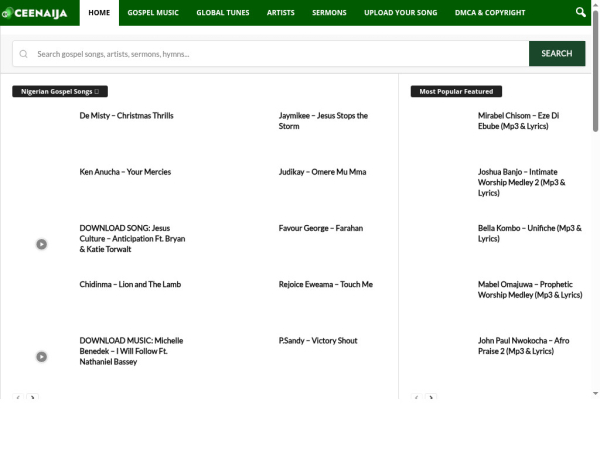600x450 pixels.
Task: Click the Nigerian Gospel Songs section label
Action: tap(60, 91)
